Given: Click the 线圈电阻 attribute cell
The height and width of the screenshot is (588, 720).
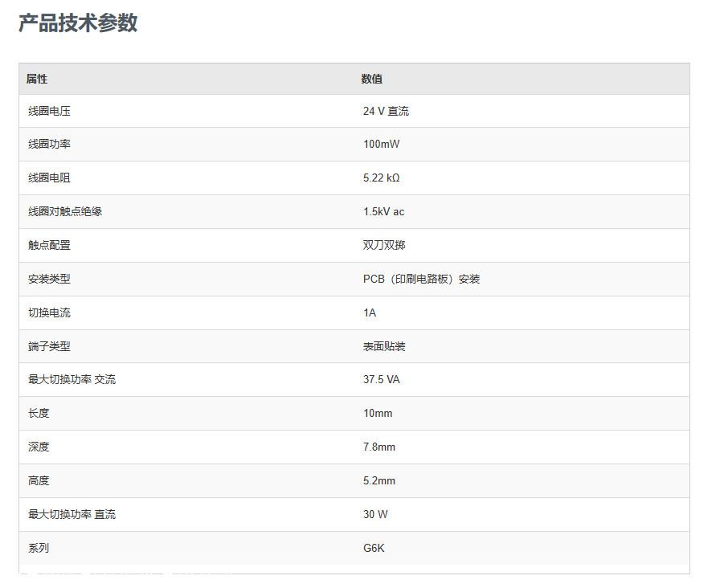Looking at the screenshot, I should (x=49, y=178).
